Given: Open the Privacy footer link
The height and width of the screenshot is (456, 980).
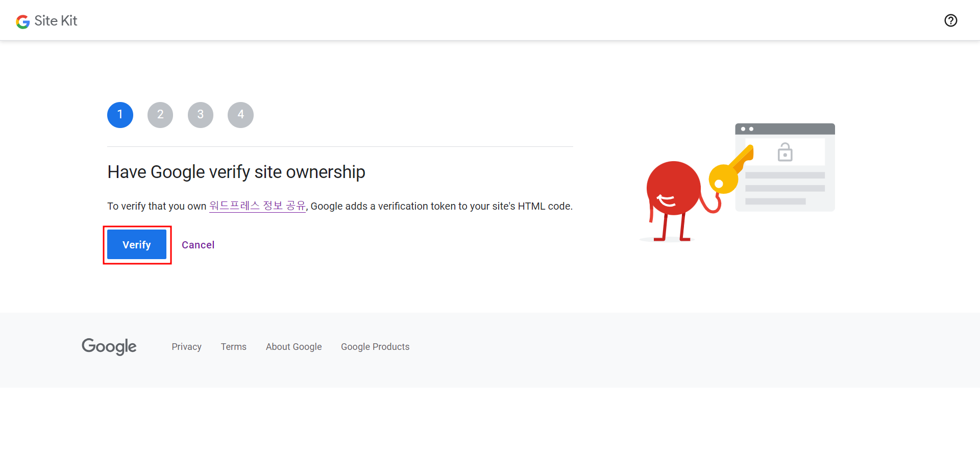Looking at the screenshot, I should 186,347.
